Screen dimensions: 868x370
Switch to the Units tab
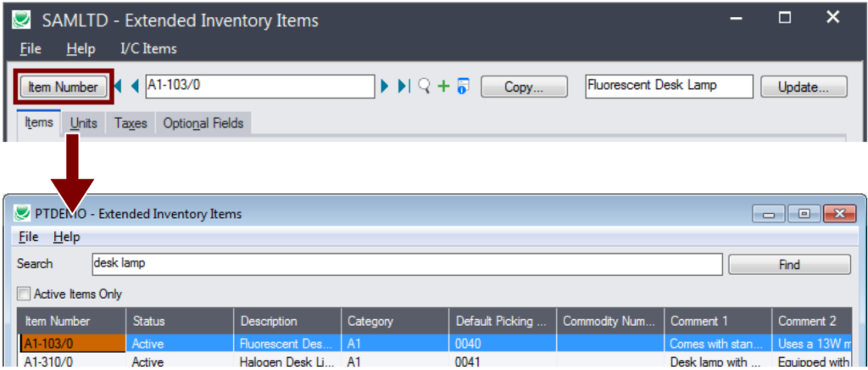[x=84, y=123]
